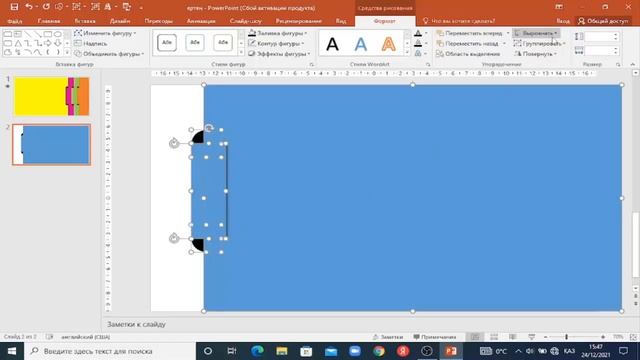Select slide 2 thumbnail with blue rectangle
This screenshot has width=640, height=360.
pos(51,144)
